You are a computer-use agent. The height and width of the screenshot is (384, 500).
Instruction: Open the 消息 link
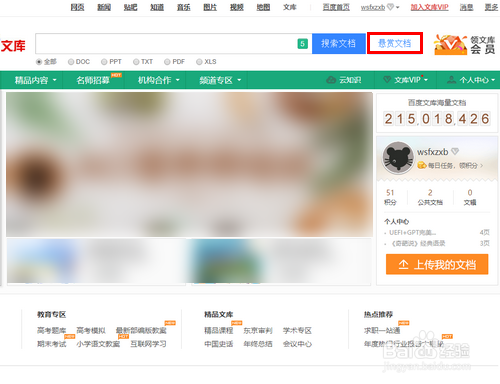466,7
